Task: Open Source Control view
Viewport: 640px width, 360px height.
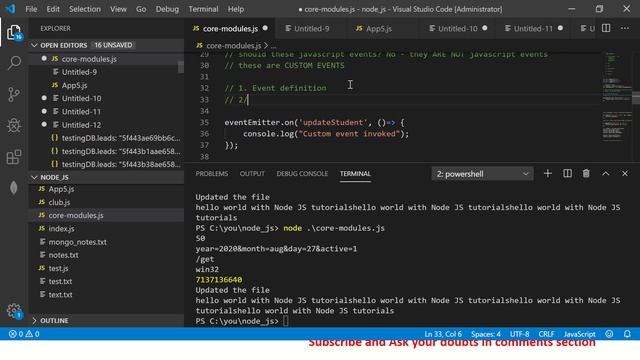Action: 14,94
